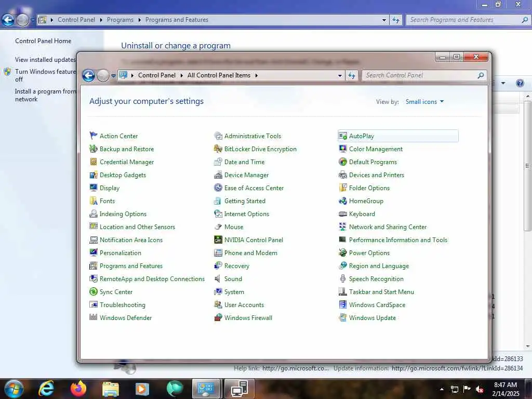The width and height of the screenshot is (532, 399).
Task: Open the Color Management icon
Action: point(343,149)
